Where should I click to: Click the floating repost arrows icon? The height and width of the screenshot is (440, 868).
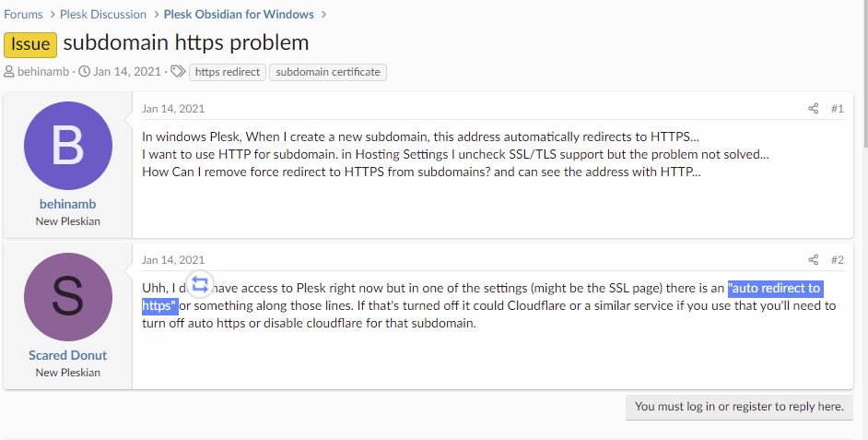200,284
